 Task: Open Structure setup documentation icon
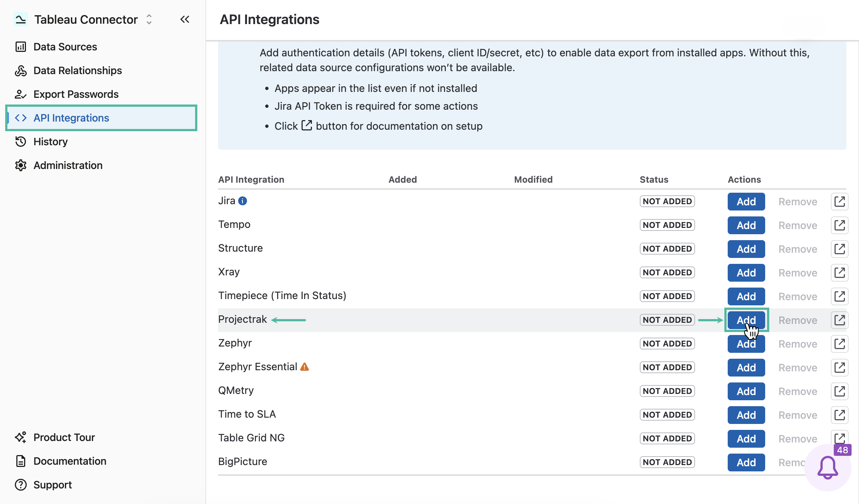(840, 249)
